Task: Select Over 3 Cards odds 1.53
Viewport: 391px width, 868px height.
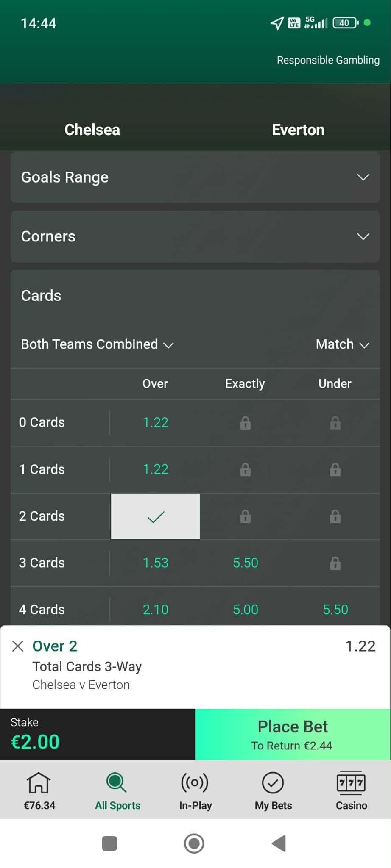Action: click(155, 563)
